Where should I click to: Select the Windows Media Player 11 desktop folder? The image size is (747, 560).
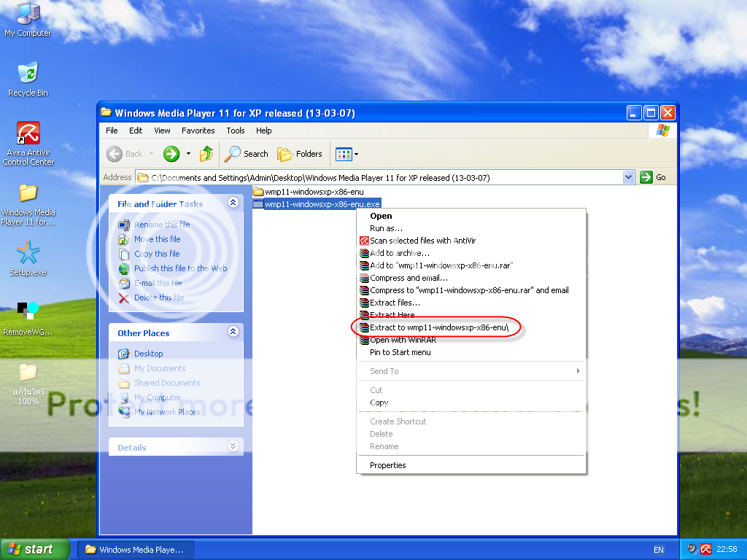coord(28,205)
